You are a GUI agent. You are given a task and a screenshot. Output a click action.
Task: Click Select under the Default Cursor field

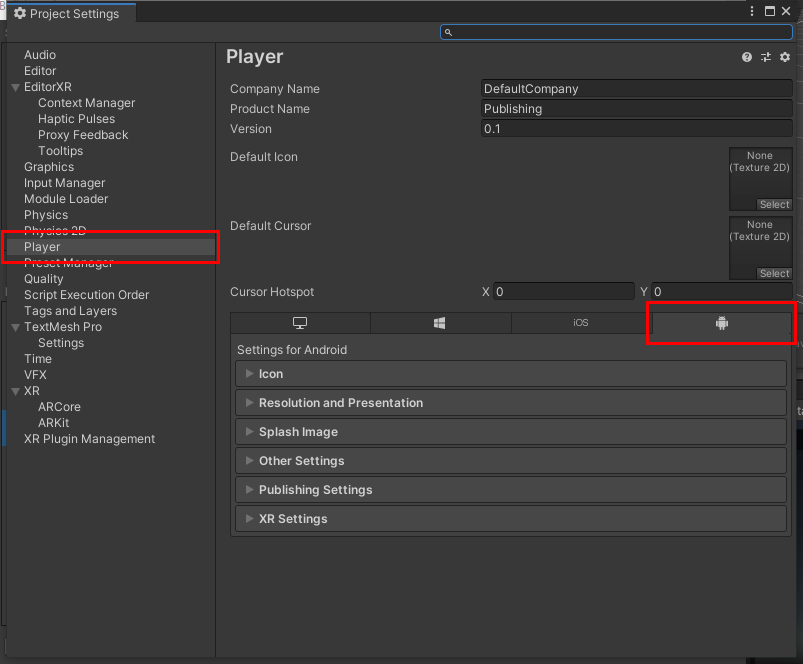tap(774, 273)
